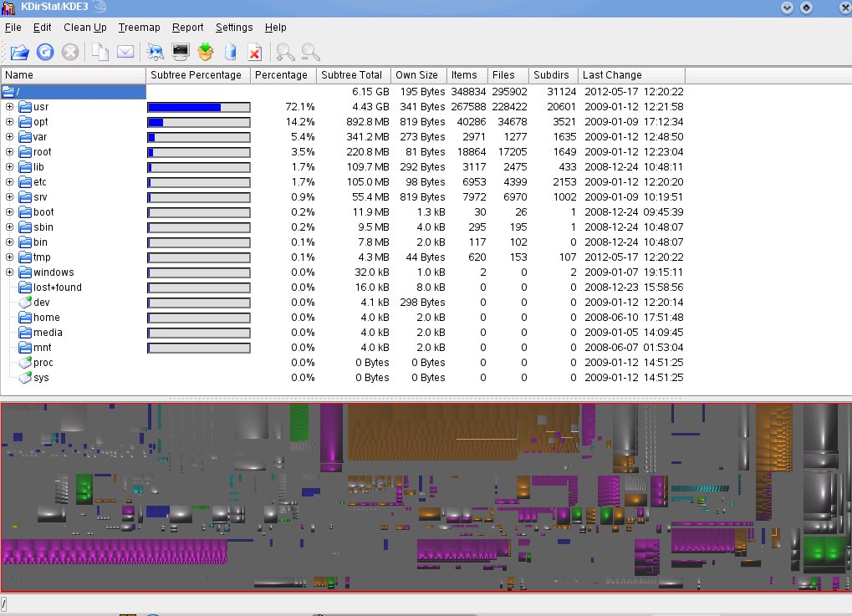Click the delete file red X icon
This screenshot has height=616, width=852.
click(255, 53)
